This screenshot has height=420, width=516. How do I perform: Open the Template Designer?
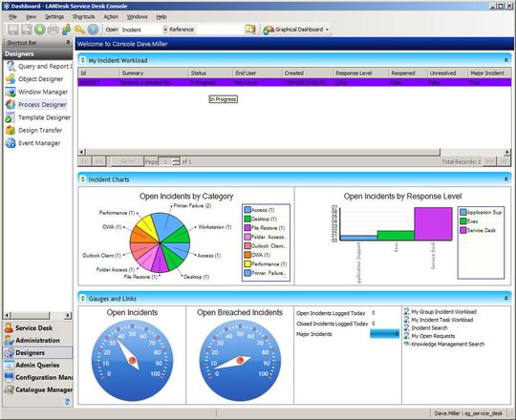coord(38,117)
